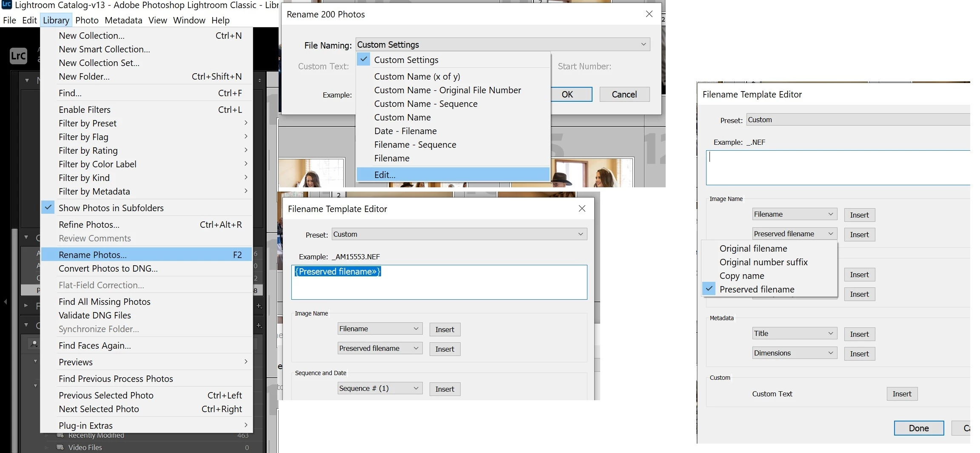Toggle Show Photos in Subfolders

[146, 208]
